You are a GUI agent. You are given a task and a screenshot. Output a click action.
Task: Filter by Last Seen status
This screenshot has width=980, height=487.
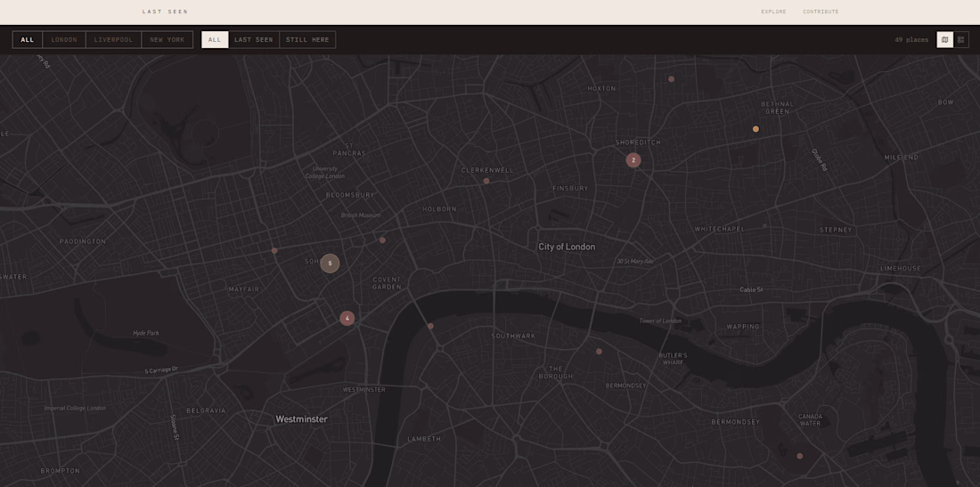point(254,40)
